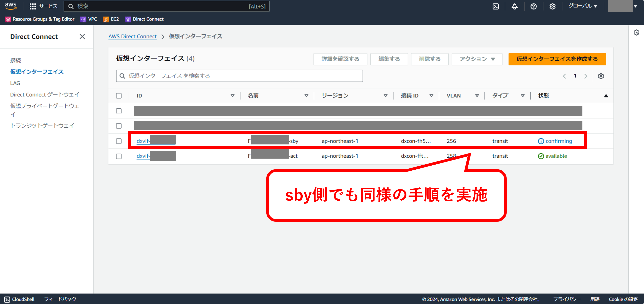Select the act interface row checkbox
The image size is (644, 304).
click(119, 156)
